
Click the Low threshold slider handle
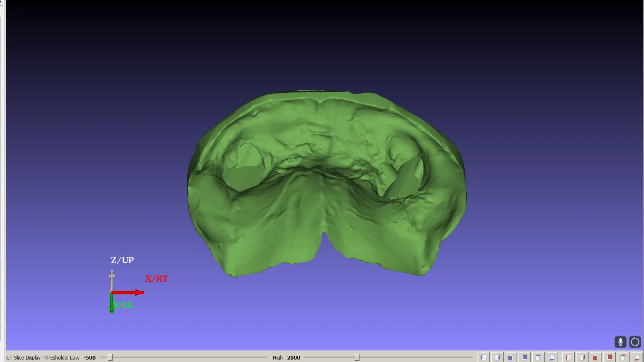tap(110, 357)
